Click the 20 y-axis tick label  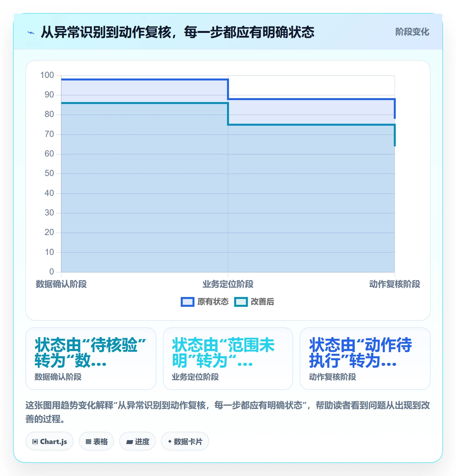[49, 232]
